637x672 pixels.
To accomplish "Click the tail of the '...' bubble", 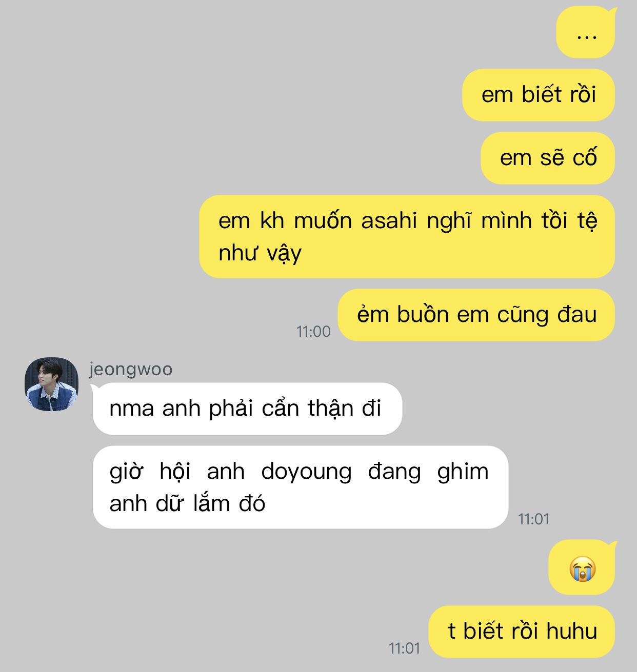I will point(611,12).
